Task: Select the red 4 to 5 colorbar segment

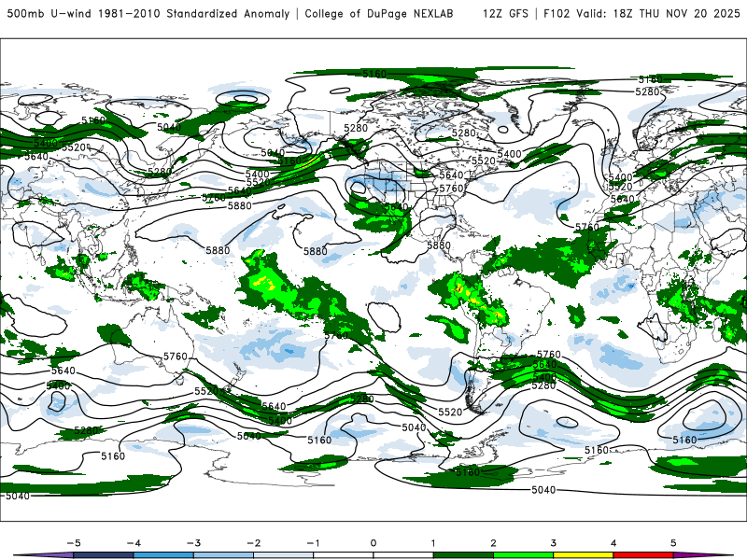Action: pyautogui.click(x=643, y=555)
